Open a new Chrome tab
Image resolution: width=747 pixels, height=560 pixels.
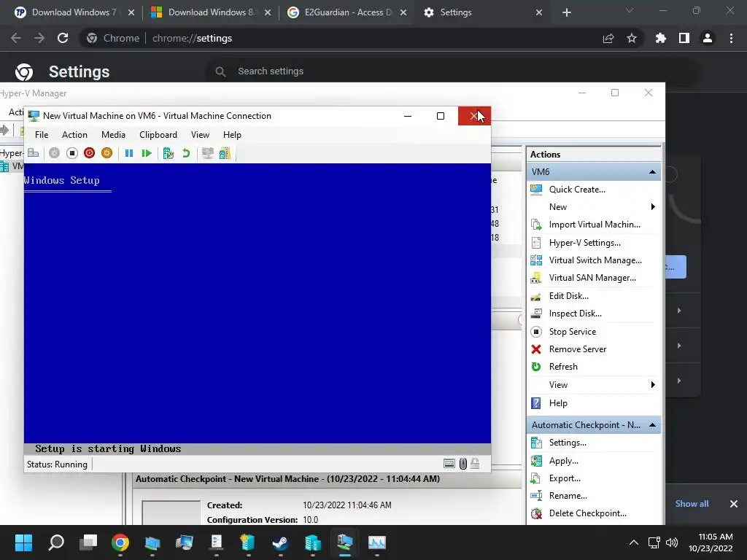tap(566, 12)
